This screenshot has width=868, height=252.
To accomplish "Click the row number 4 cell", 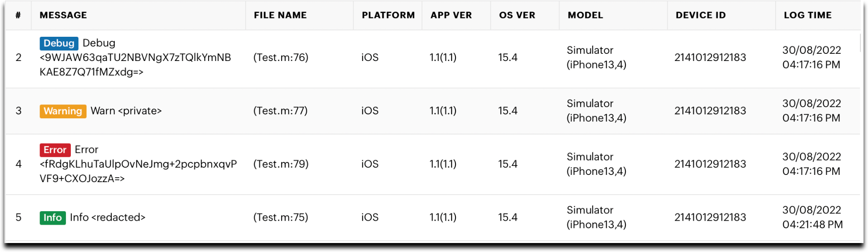I will pos(18,164).
